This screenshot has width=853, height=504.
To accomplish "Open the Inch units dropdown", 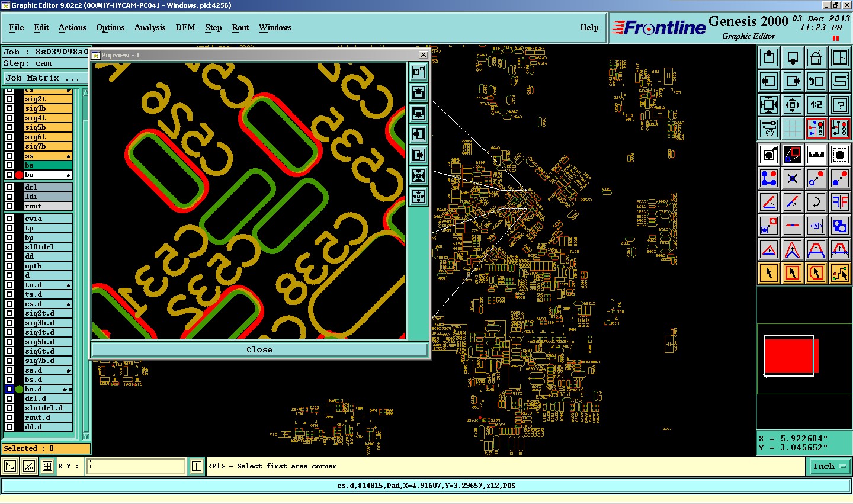I will pyautogui.click(x=830, y=466).
